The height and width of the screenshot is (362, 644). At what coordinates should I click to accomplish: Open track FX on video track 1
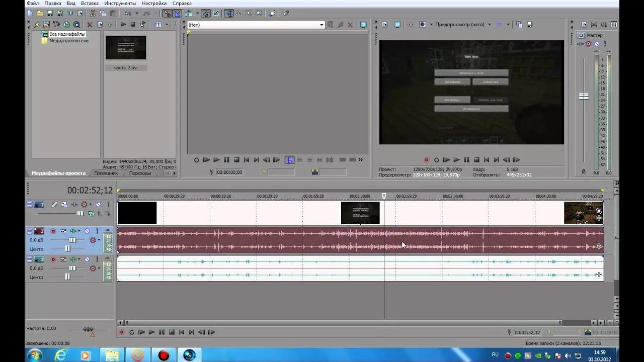click(74, 204)
